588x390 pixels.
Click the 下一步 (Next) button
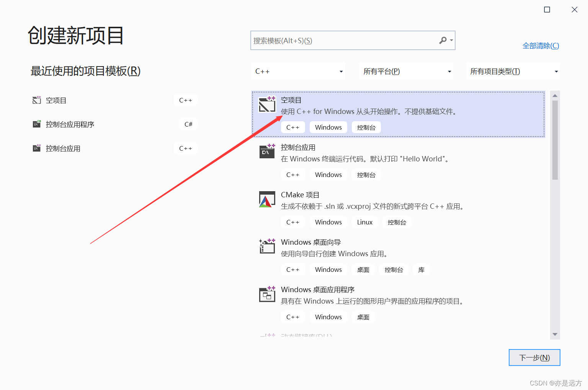534,357
